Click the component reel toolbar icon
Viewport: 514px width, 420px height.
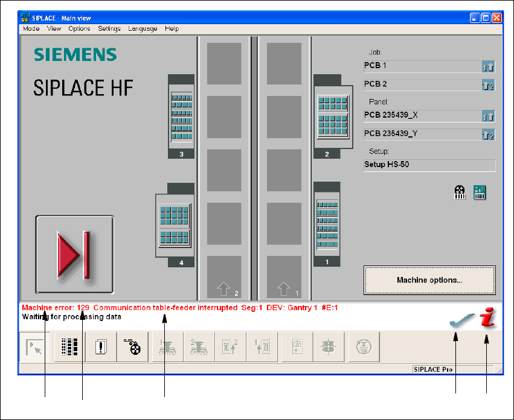132,347
